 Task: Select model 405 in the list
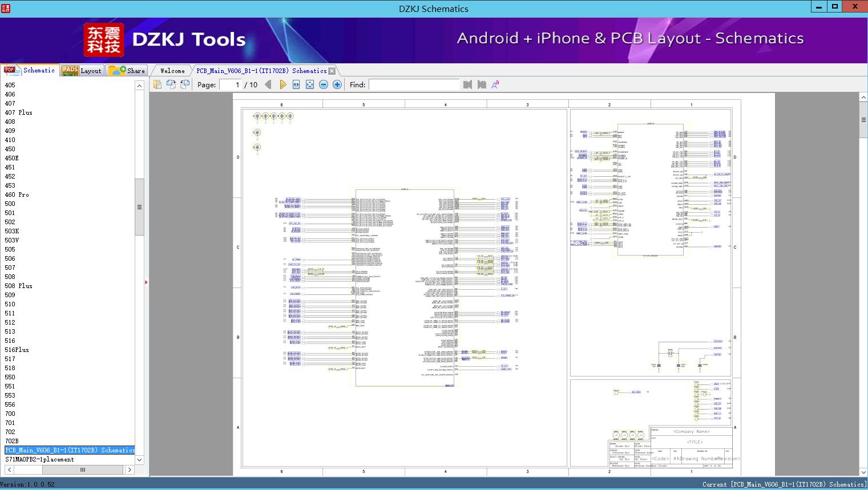click(10, 85)
